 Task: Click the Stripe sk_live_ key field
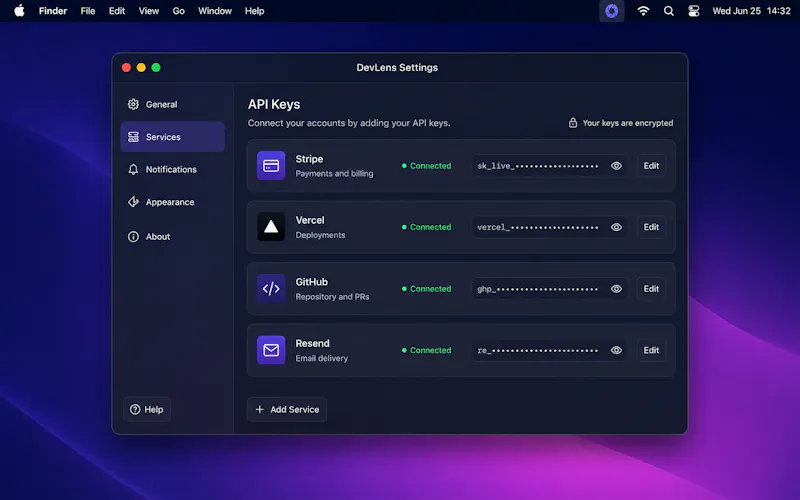(x=549, y=166)
